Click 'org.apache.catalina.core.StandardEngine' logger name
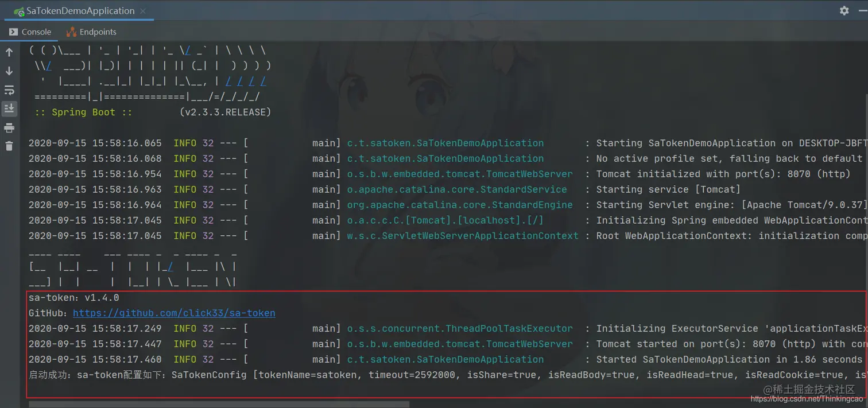Screen dimensions: 868x408 pyautogui.click(x=460, y=205)
